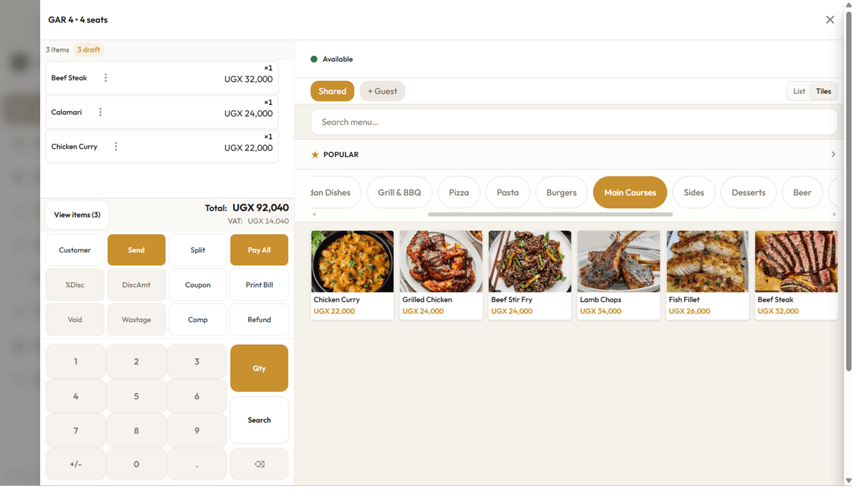
Task: Open the Calamari item options menu
Action: coord(100,112)
